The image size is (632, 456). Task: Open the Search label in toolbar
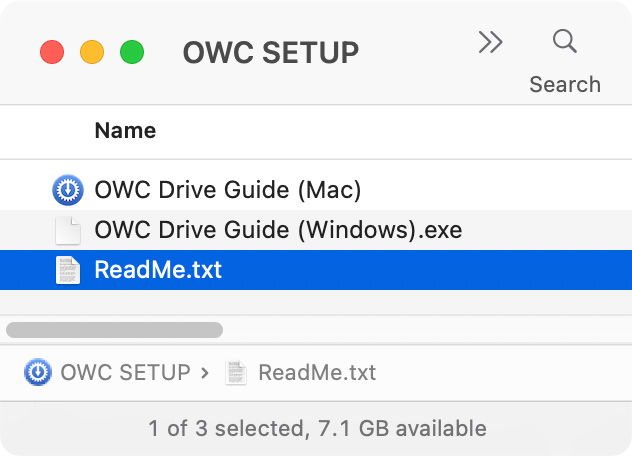(x=565, y=84)
